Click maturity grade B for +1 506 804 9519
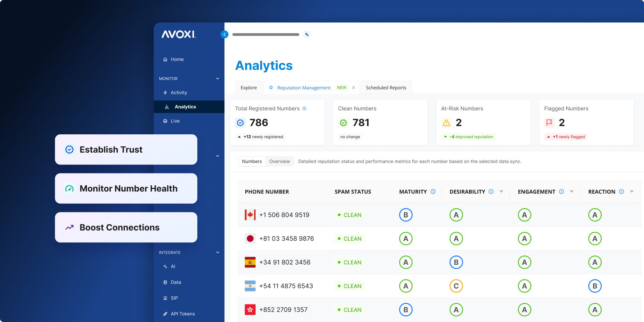This screenshot has width=644, height=322. (406, 215)
